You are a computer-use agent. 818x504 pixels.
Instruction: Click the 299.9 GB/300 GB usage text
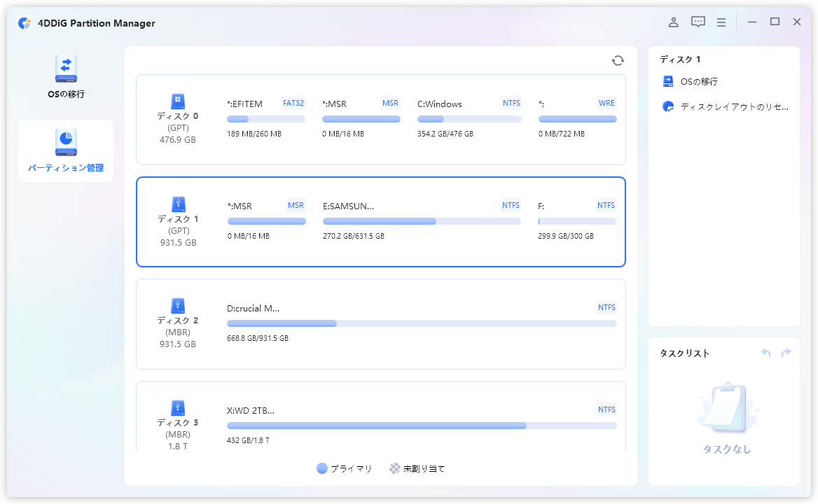tap(566, 236)
